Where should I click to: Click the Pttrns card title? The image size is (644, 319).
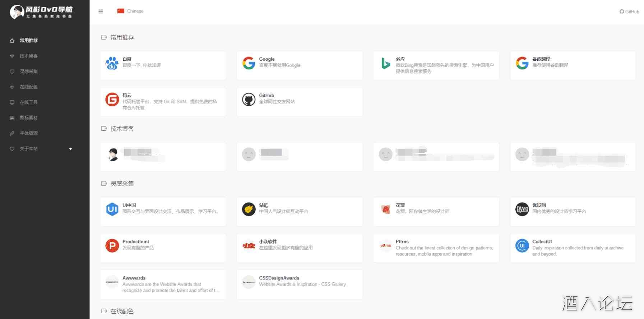click(402, 242)
